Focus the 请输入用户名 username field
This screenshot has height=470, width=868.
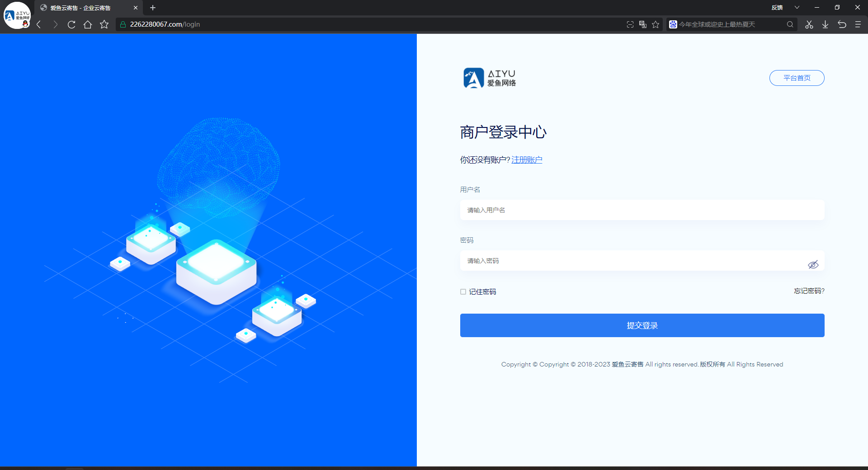click(x=642, y=210)
